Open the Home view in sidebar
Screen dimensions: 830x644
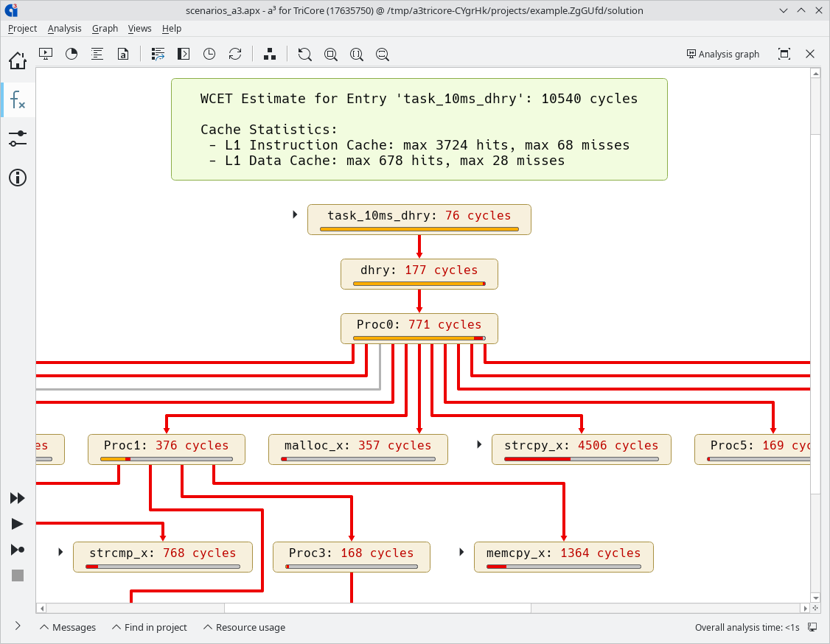coord(18,60)
